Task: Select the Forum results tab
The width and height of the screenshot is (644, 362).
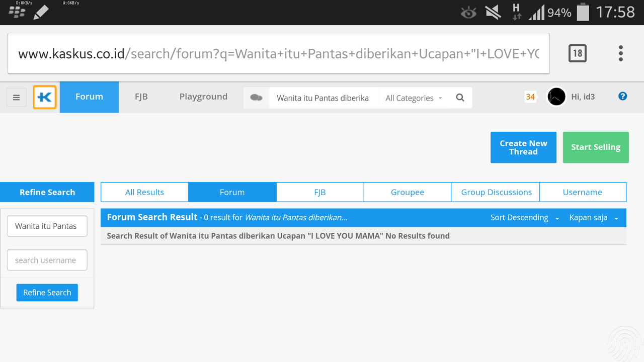Action: point(232,192)
